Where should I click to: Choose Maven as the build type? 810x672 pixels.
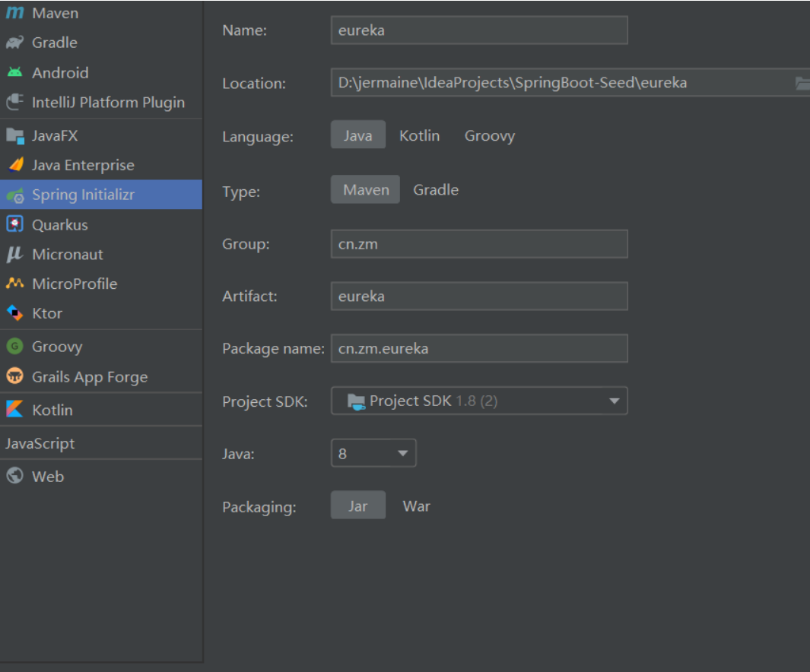pos(366,189)
